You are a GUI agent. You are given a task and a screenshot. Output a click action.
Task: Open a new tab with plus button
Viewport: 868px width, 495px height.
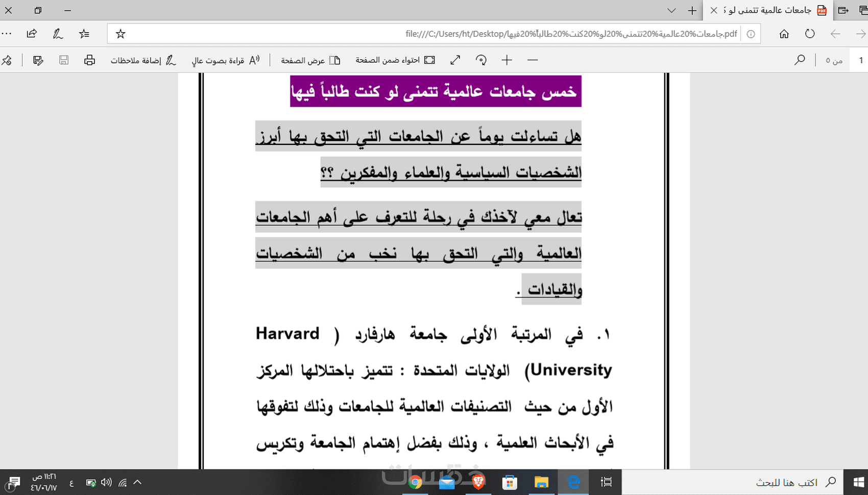coord(692,10)
